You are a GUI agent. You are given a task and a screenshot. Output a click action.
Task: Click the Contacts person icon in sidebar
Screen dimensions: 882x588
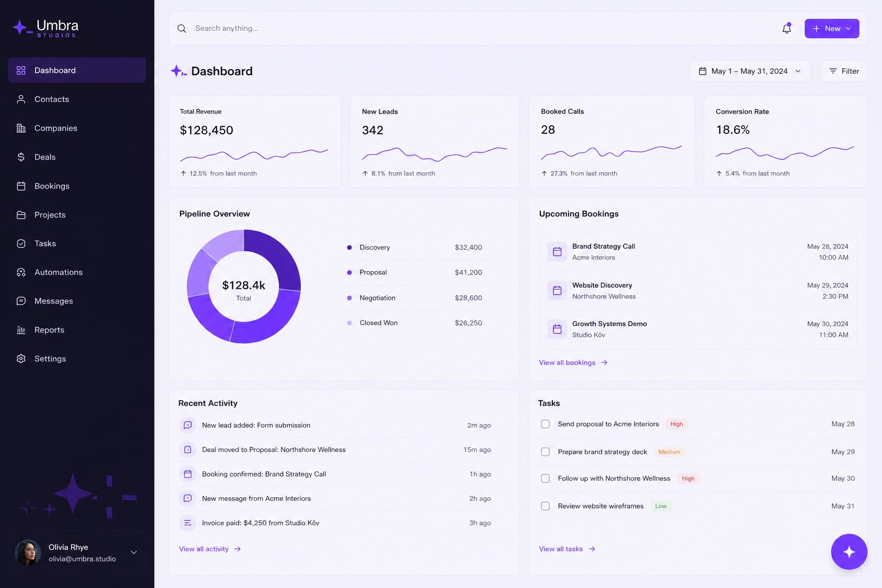[21, 99]
